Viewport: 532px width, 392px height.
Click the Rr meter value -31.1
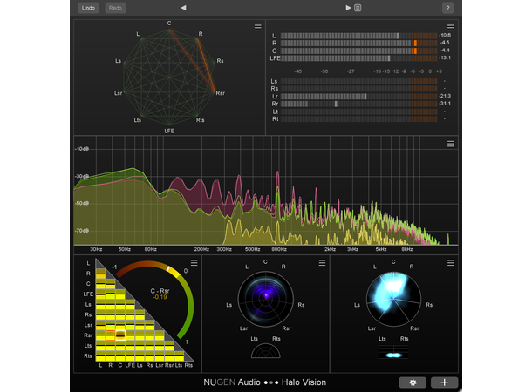coord(445,104)
